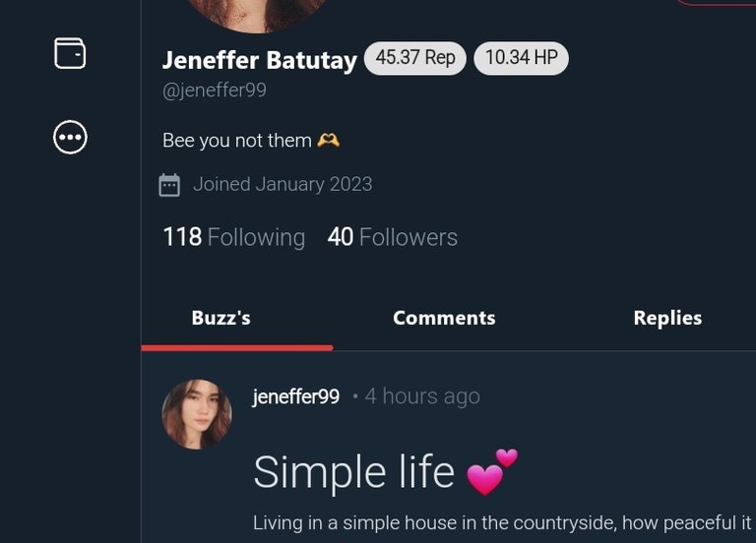
Task: Click the 45.37 Rep badge
Action: (x=415, y=58)
